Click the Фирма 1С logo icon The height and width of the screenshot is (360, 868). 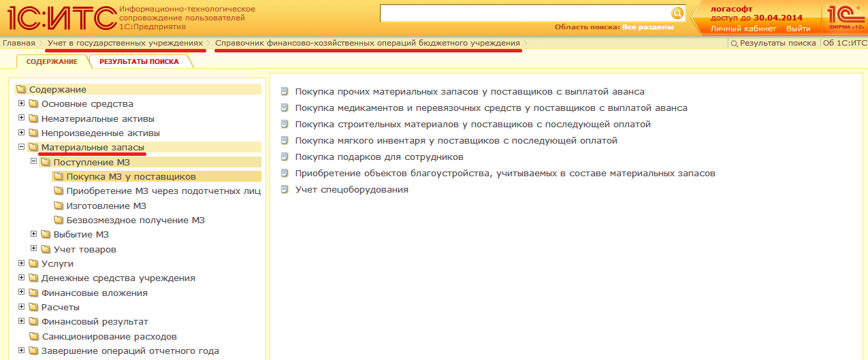(845, 17)
